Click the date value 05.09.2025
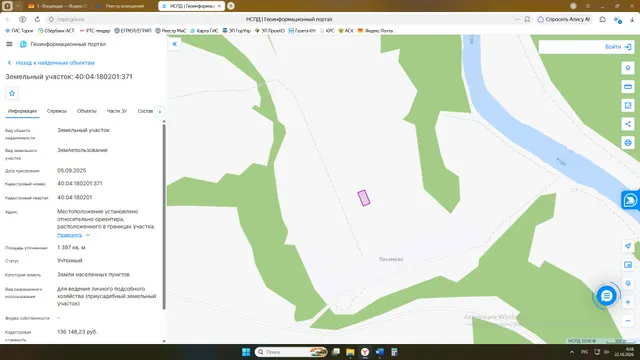This screenshot has width=640, height=360. [71, 171]
